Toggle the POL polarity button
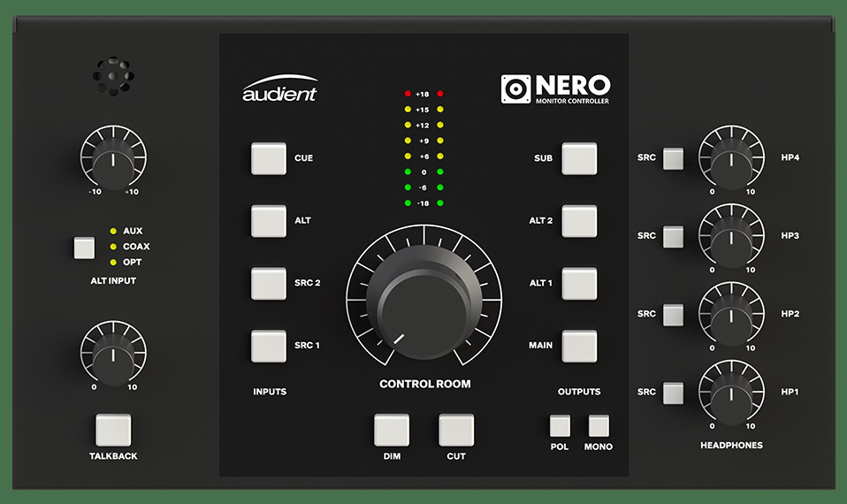 (560, 425)
